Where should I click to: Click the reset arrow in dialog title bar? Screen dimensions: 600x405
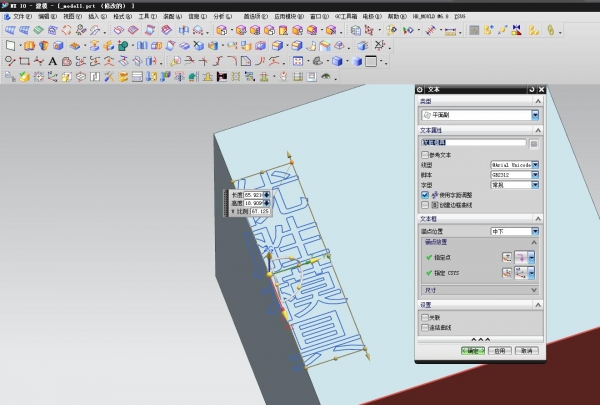pyautogui.click(x=532, y=90)
